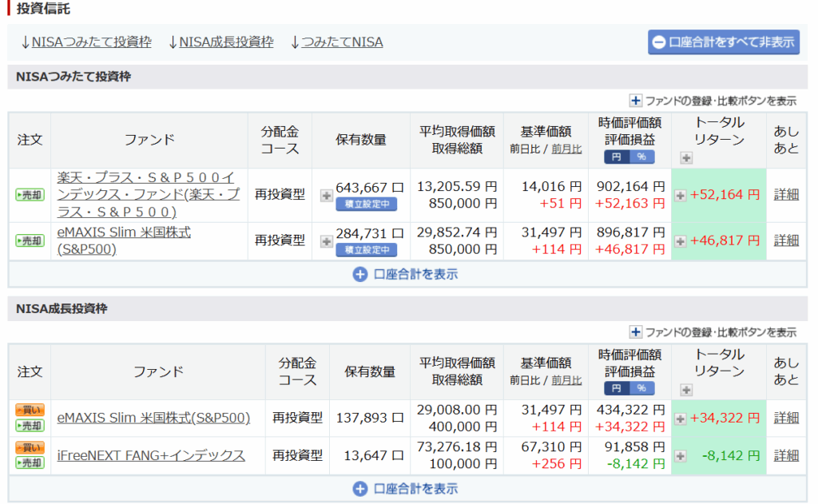
Task: Select the 91,858 円 valuation amount
Action: [634, 447]
